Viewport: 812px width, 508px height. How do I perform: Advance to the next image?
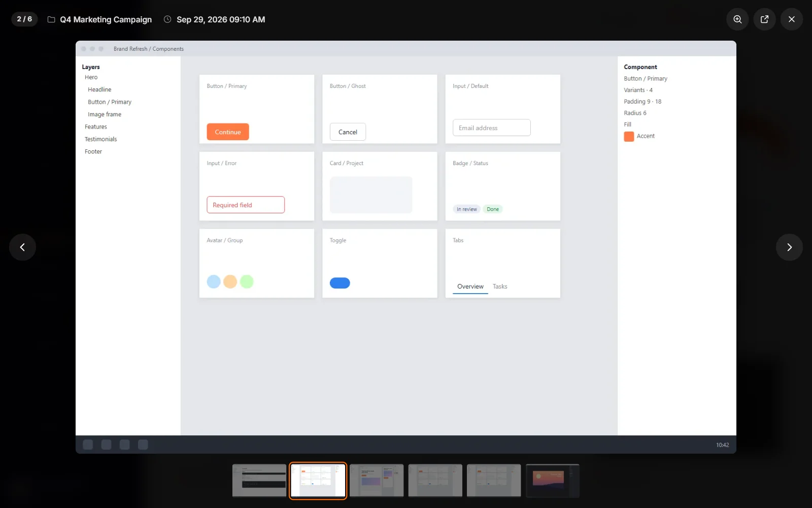[x=789, y=247]
